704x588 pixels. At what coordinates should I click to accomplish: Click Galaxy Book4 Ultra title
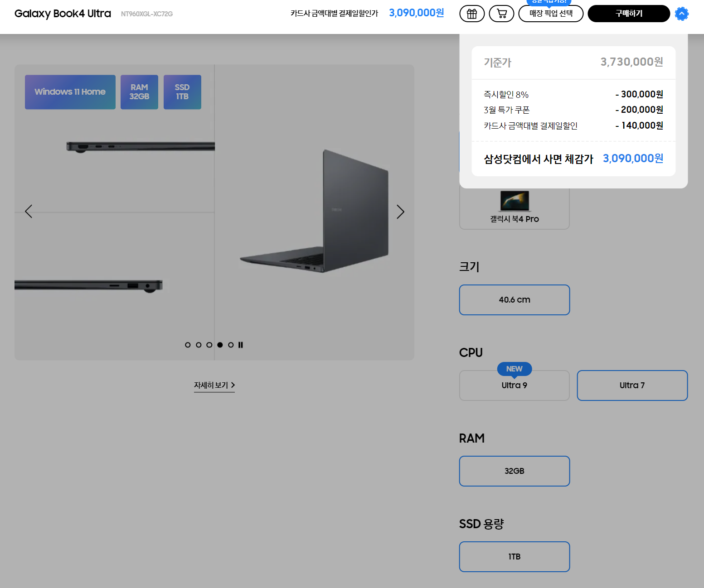click(x=63, y=13)
